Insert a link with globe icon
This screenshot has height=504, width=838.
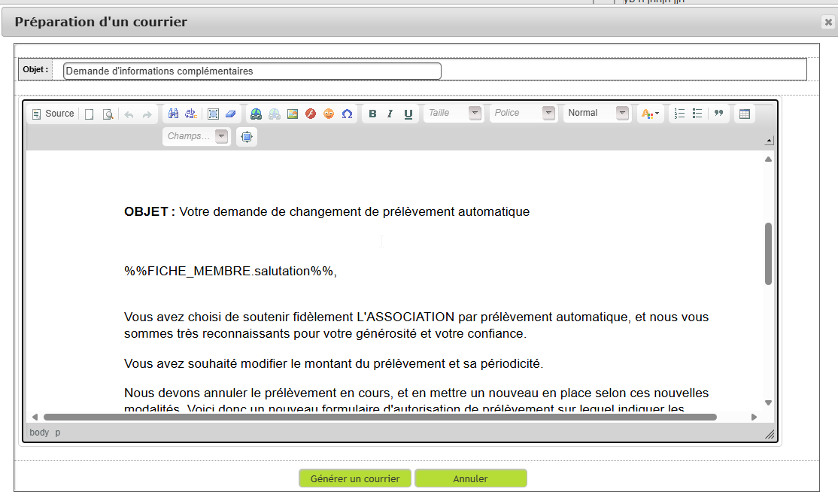[257, 114]
